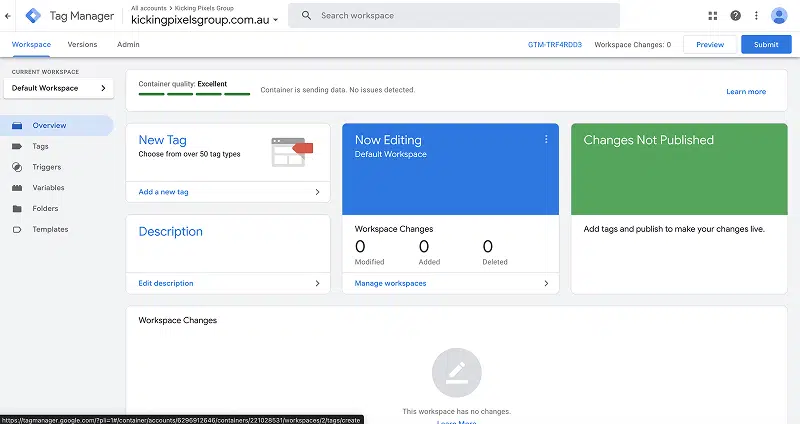Click the Edit description link
The height and width of the screenshot is (424, 800).
click(166, 283)
